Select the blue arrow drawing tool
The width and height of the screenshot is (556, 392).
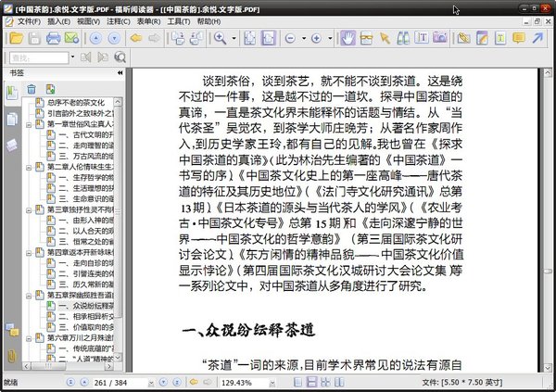click(537, 38)
